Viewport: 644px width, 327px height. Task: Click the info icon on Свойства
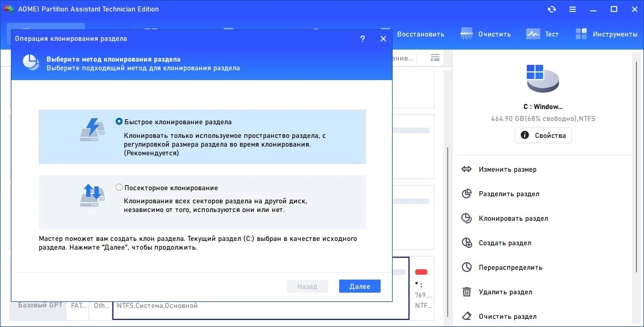coord(525,135)
